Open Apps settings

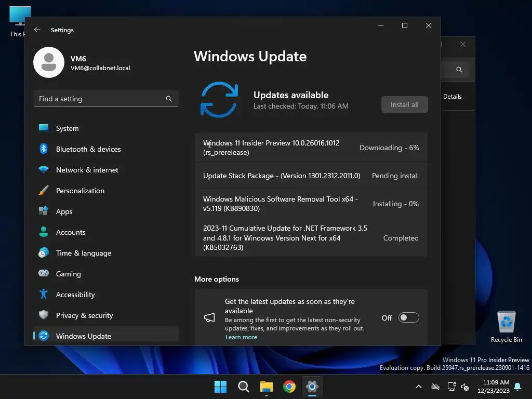[106, 211]
